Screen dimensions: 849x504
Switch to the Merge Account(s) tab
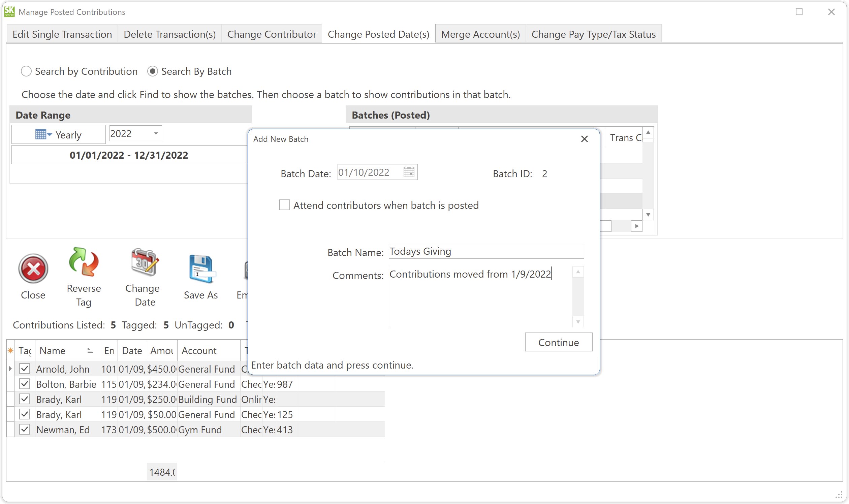pyautogui.click(x=480, y=34)
